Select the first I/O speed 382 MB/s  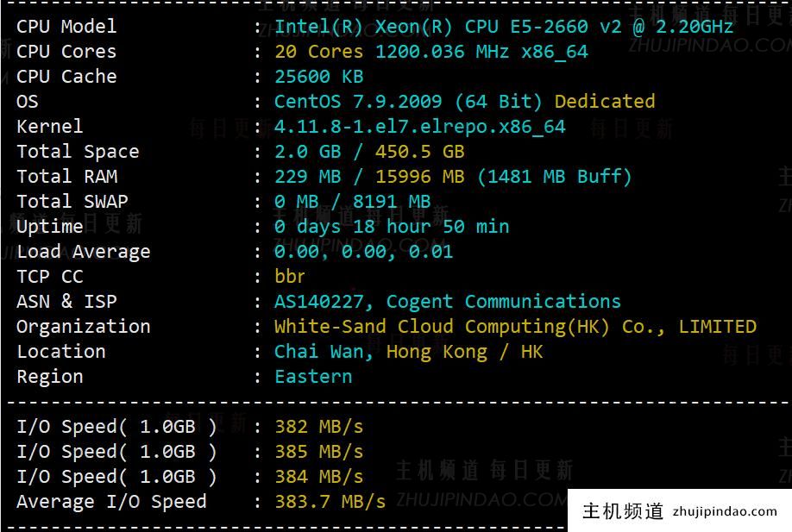coord(318,427)
